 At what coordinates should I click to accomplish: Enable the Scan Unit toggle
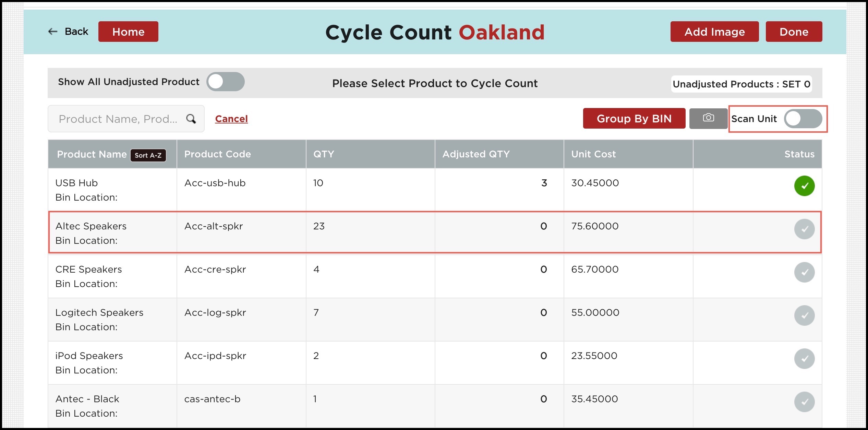point(803,119)
